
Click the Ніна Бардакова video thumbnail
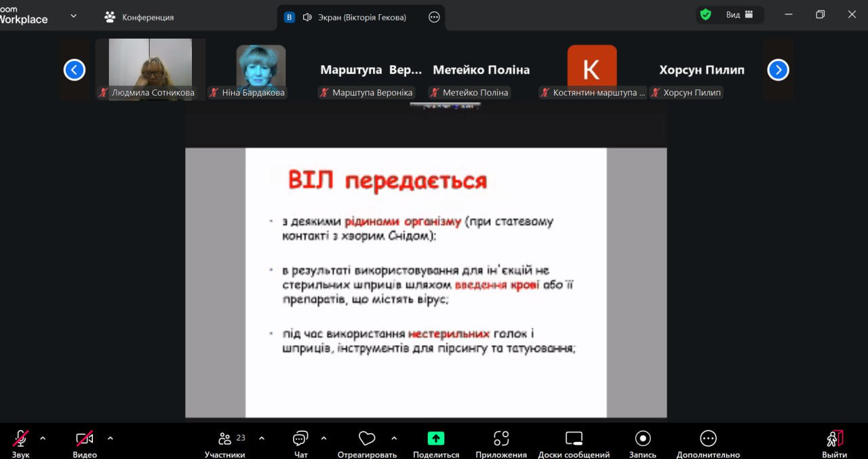click(261, 68)
